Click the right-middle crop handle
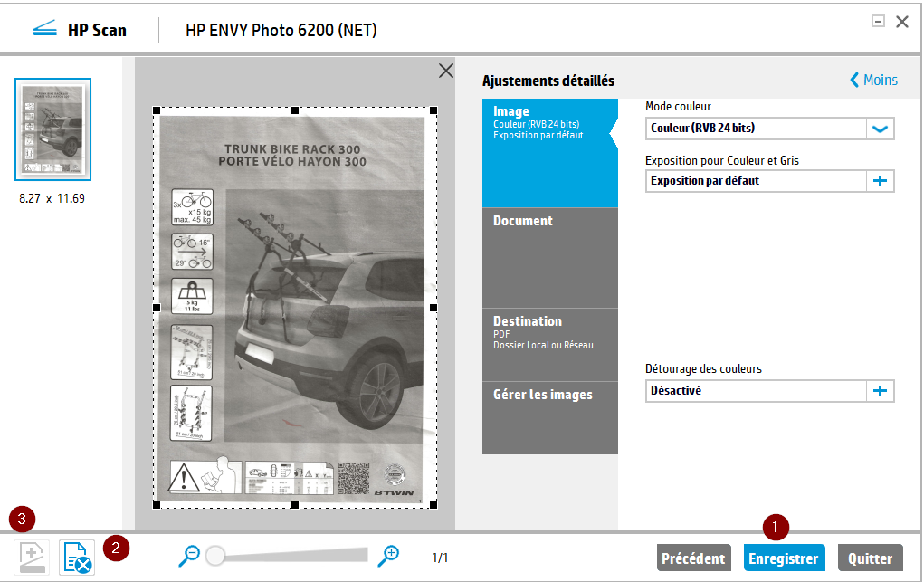924x582 pixels. [x=433, y=308]
